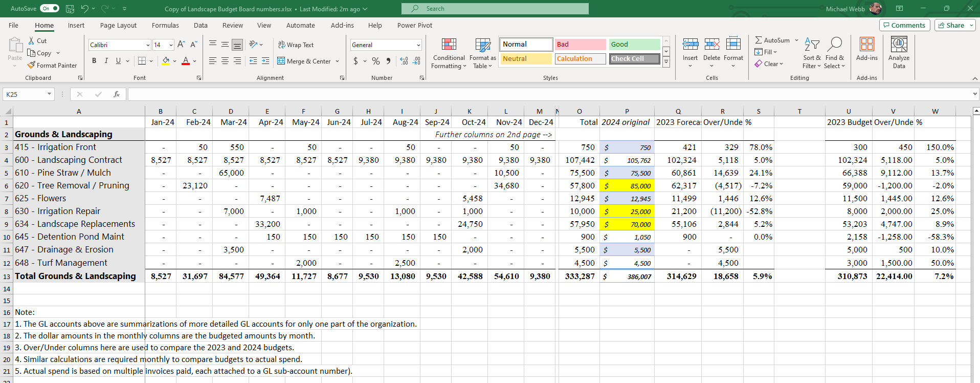Click Merge & Center button
Screen dimensions: 980x383
click(x=304, y=61)
